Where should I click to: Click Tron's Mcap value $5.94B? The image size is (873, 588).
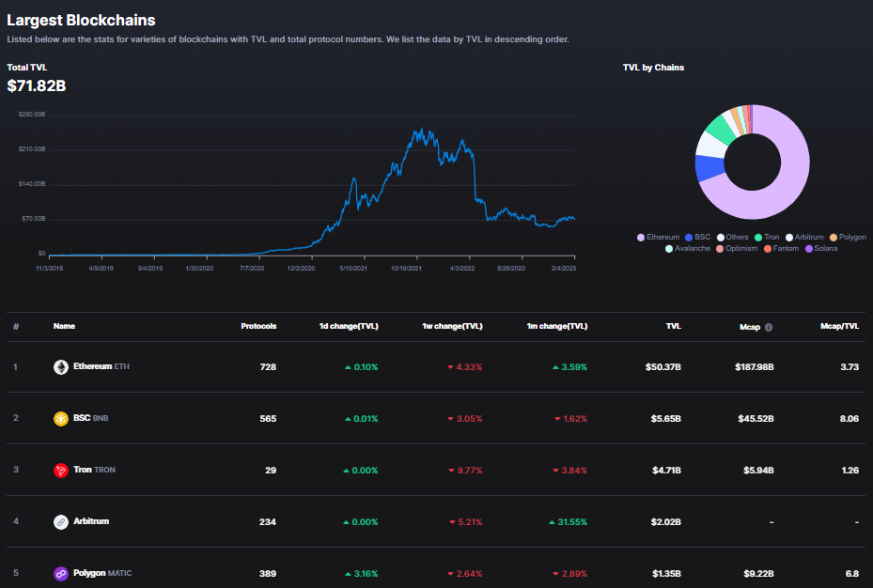point(758,471)
